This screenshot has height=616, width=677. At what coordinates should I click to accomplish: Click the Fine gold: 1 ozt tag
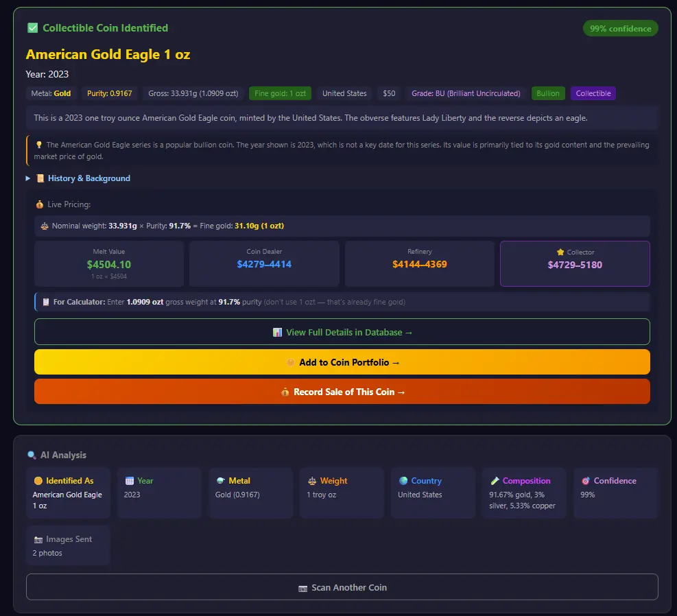(280, 93)
